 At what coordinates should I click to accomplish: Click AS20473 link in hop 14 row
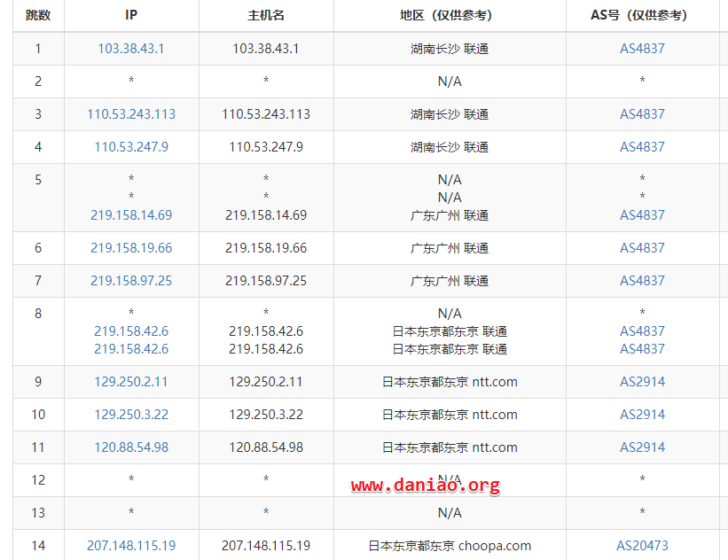[x=642, y=546]
